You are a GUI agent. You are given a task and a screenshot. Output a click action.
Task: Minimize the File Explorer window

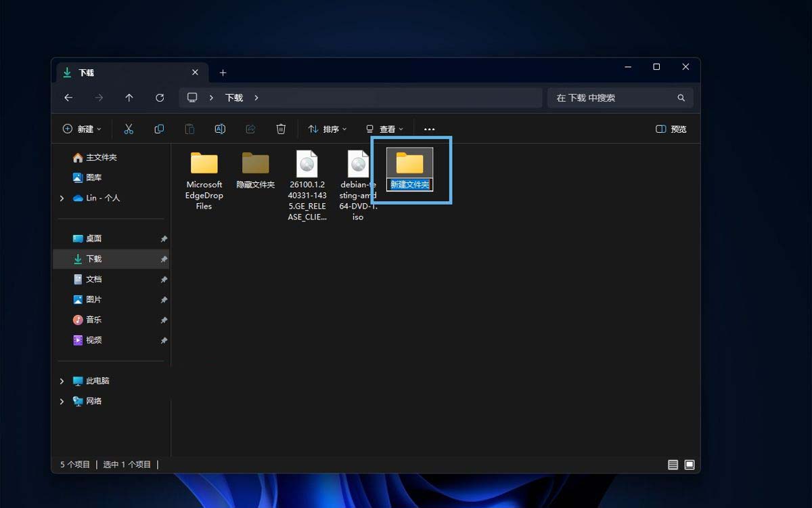(629, 67)
